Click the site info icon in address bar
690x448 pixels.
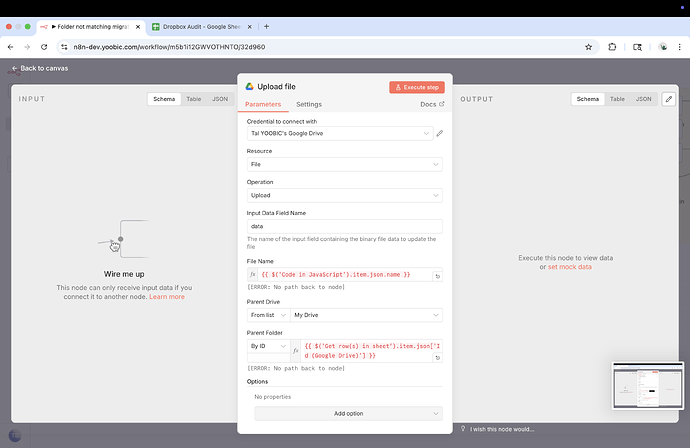(64, 47)
